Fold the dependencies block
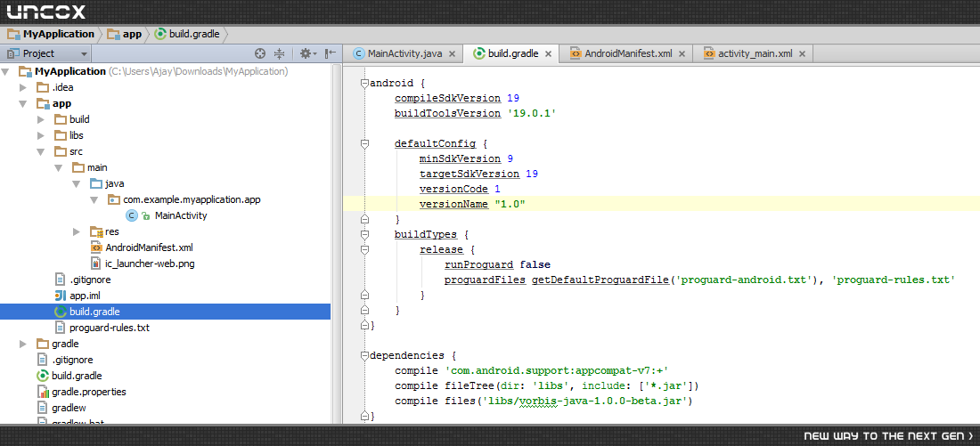The height and width of the screenshot is (446, 980). [364, 356]
